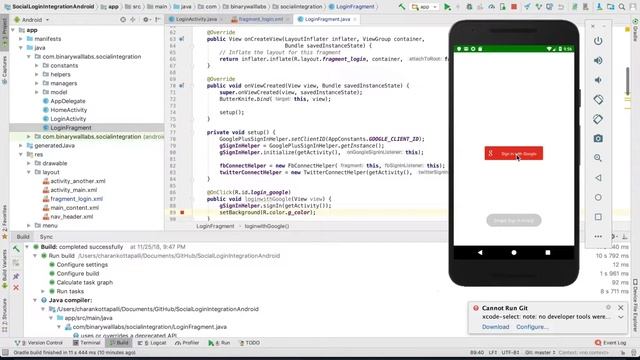Rotate emulator left
This screenshot has height=360, width=640.
(598, 99)
